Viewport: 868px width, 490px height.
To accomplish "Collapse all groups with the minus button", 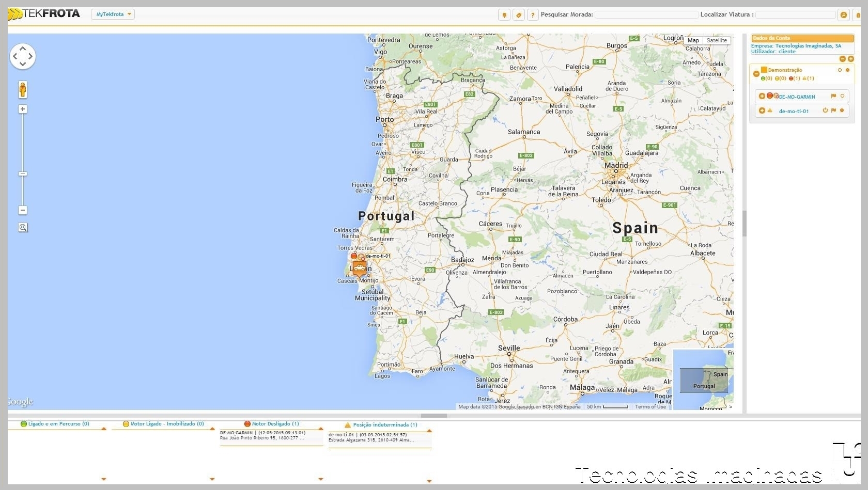I will [843, 59].
